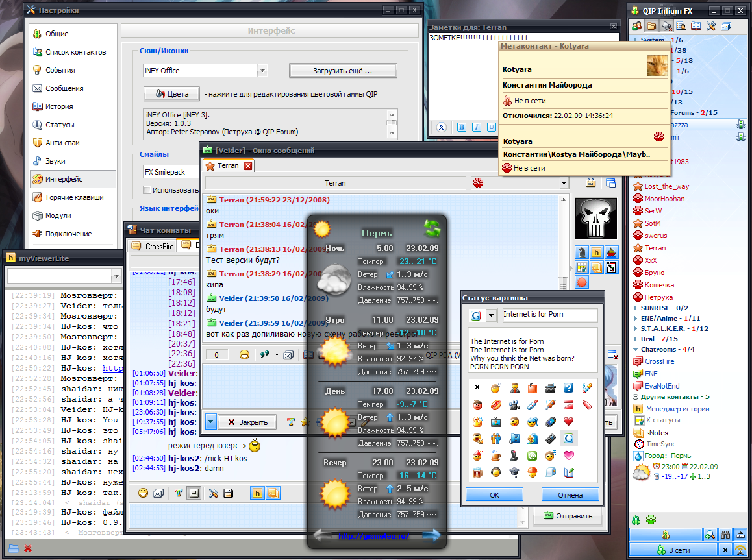Pick the pink heart status picture
Viewport: 752px width, 560px height.
pyautogui.click(x=568, y=455)
